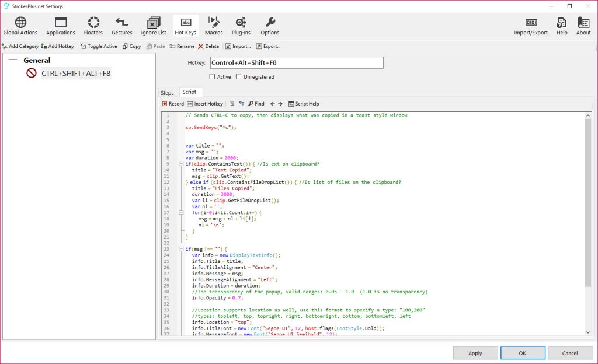Switch to the Steps tab

point(167,93)
